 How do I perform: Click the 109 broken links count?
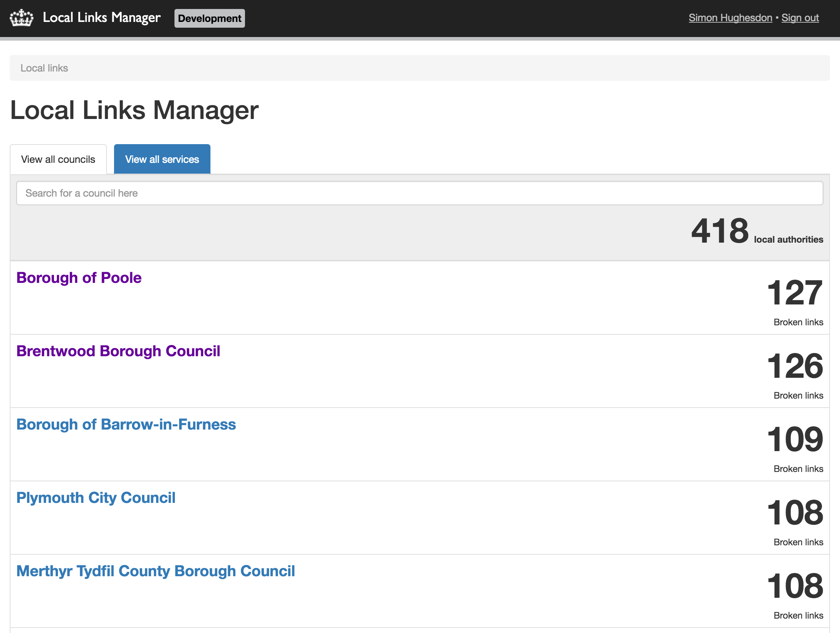click(x=794, y=439)
